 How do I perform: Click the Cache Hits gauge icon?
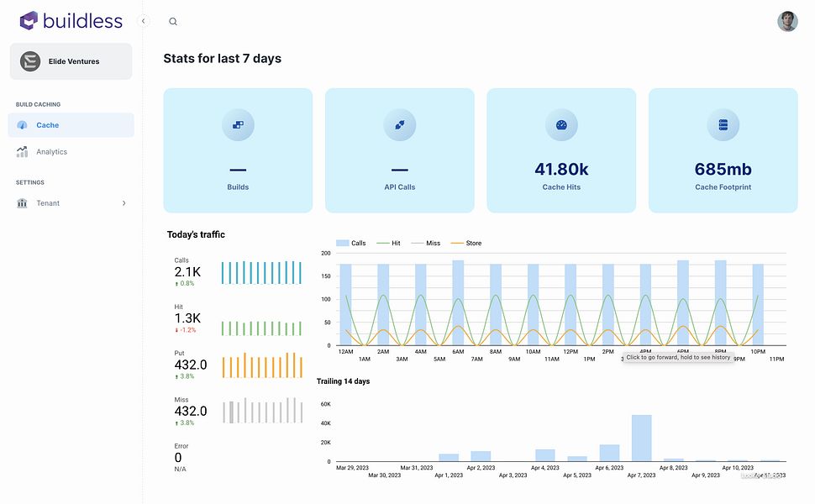[561, 124]
